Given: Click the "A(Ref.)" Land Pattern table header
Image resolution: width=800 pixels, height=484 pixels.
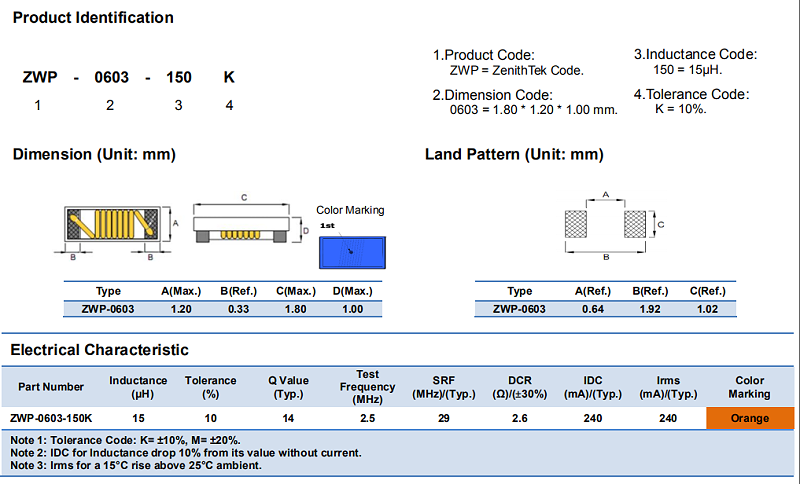Looking at the screenshot, I should 593,292.
